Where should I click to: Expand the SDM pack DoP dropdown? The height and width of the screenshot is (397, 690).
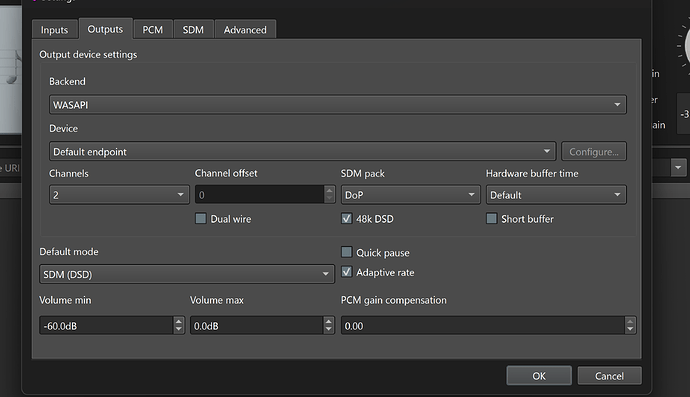click(410, 195)
